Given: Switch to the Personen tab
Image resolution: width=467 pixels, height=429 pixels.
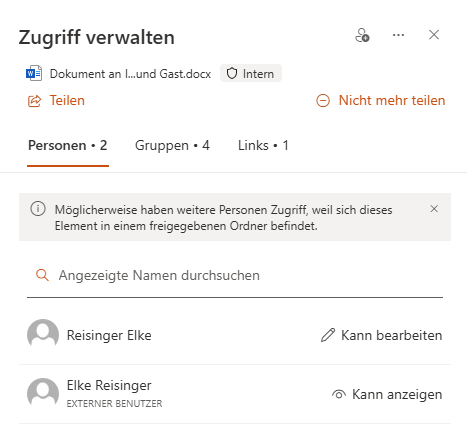Looking at the screenshot, I should pos(68,146).
